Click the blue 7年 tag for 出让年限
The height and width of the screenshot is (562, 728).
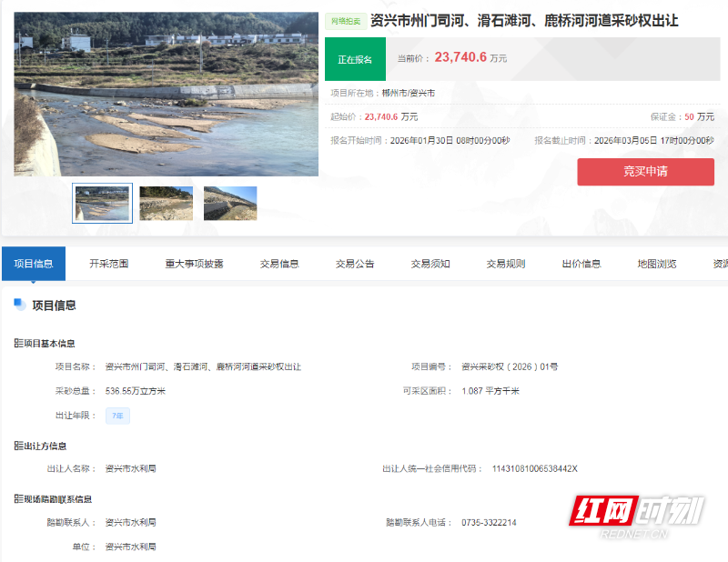[x=116, y=414]
